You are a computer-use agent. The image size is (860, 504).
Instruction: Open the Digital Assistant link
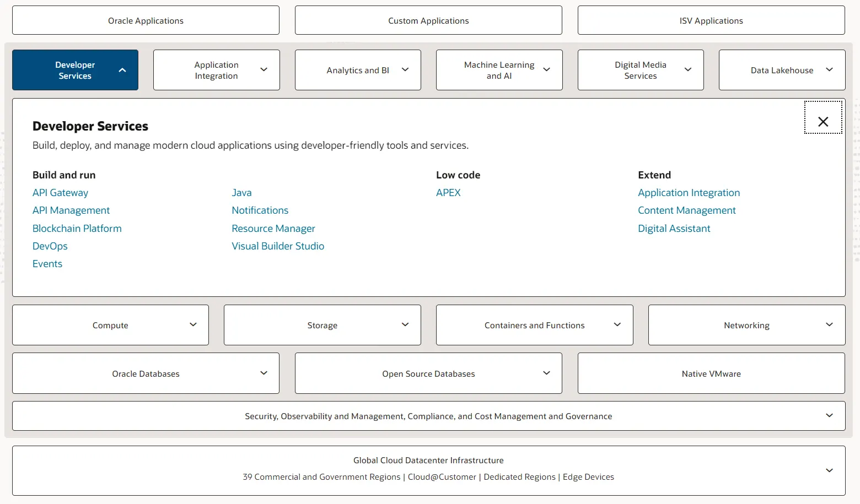coord(674,228)
